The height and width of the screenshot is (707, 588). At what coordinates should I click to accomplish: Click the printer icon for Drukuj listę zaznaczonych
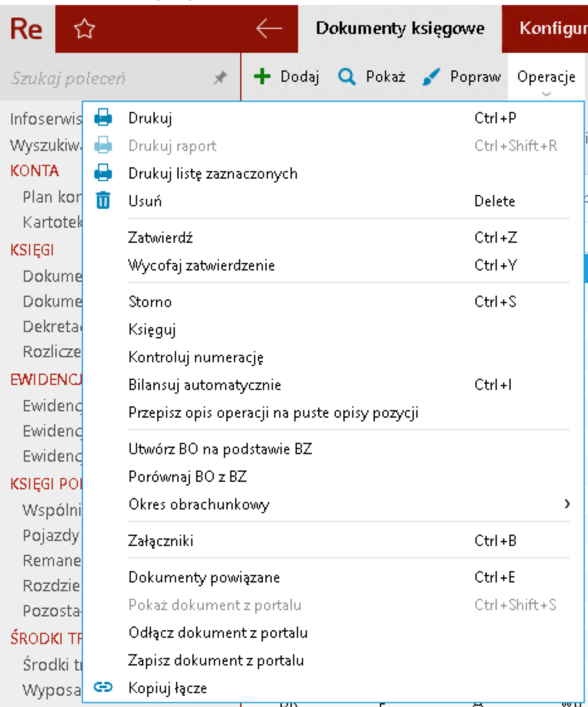[103, 173]
